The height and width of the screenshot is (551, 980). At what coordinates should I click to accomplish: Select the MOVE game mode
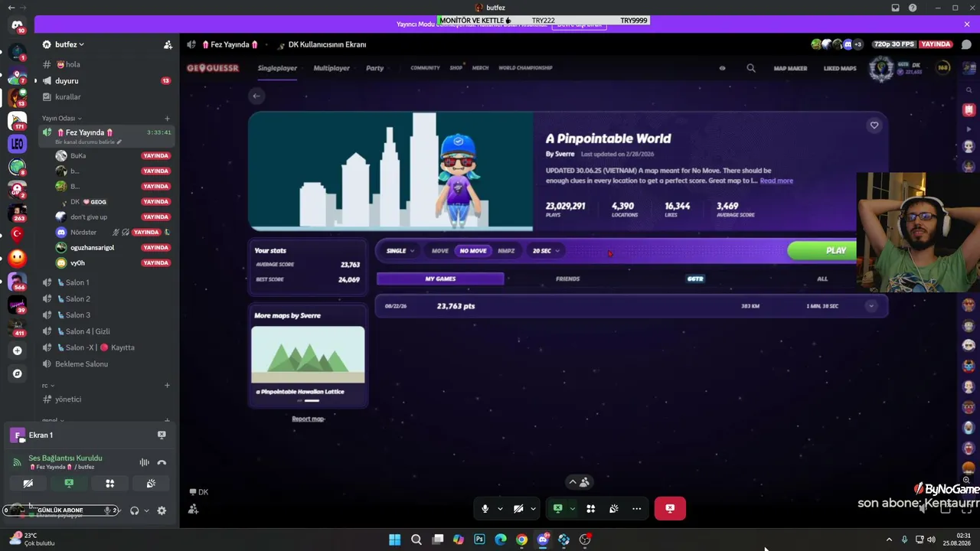click(x=439, y=251)
